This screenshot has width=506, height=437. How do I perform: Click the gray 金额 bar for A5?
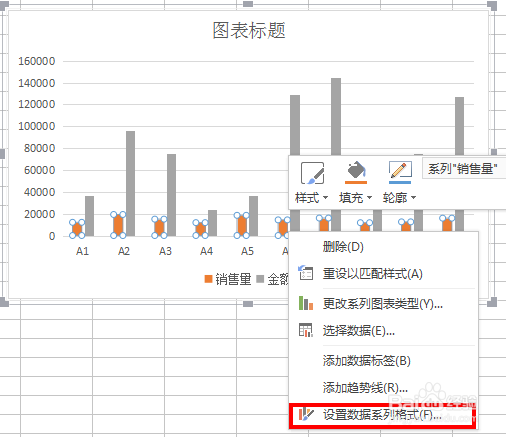[x=253, y=216]
